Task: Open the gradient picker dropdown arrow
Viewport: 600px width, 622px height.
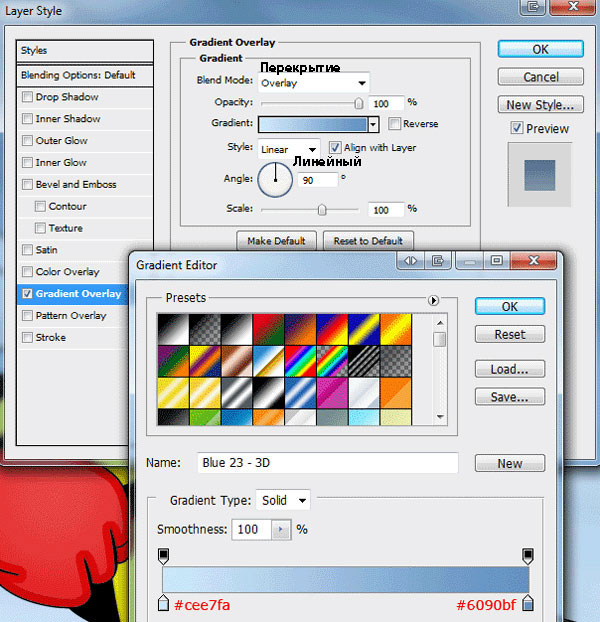Action: (373, 124)
